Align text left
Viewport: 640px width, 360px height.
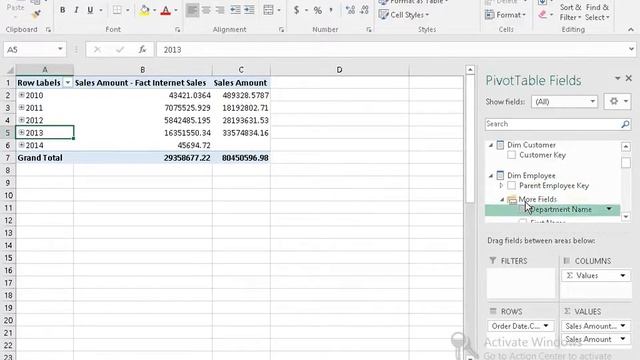[192, 10]
